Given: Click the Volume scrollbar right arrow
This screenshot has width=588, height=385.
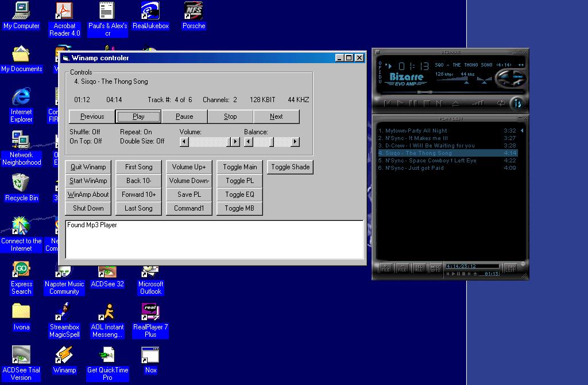Looking at the screenshot, I should 235,142.
